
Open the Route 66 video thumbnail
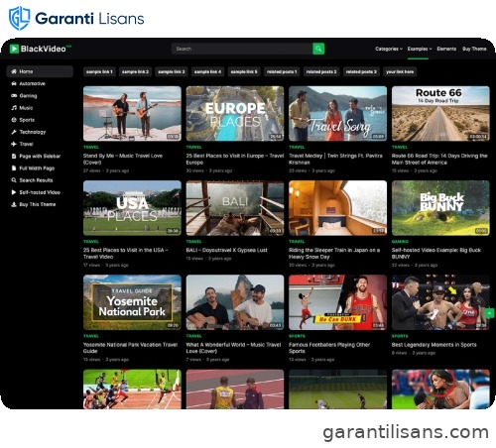pyautogui.click(x=440, y=114)
